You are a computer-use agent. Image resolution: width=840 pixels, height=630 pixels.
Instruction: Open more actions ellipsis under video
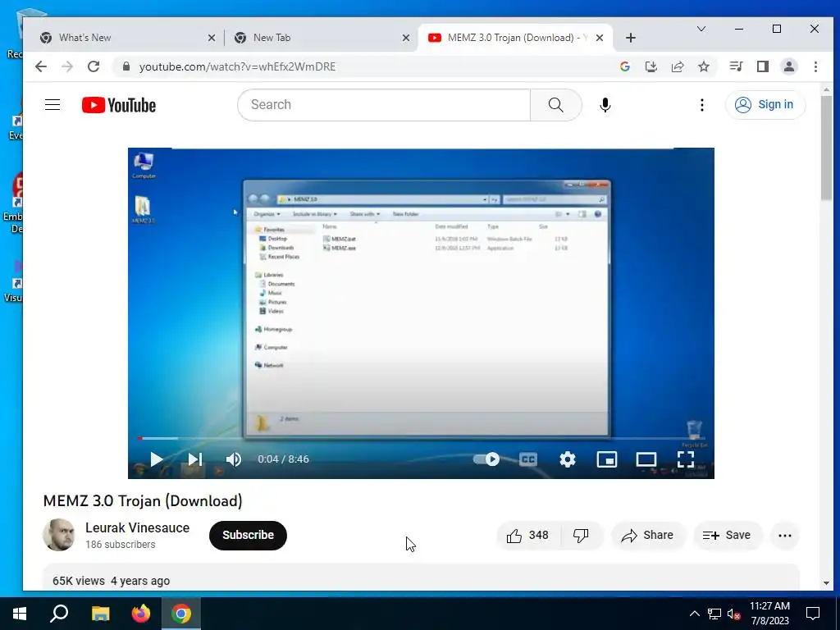pos(785,535)
